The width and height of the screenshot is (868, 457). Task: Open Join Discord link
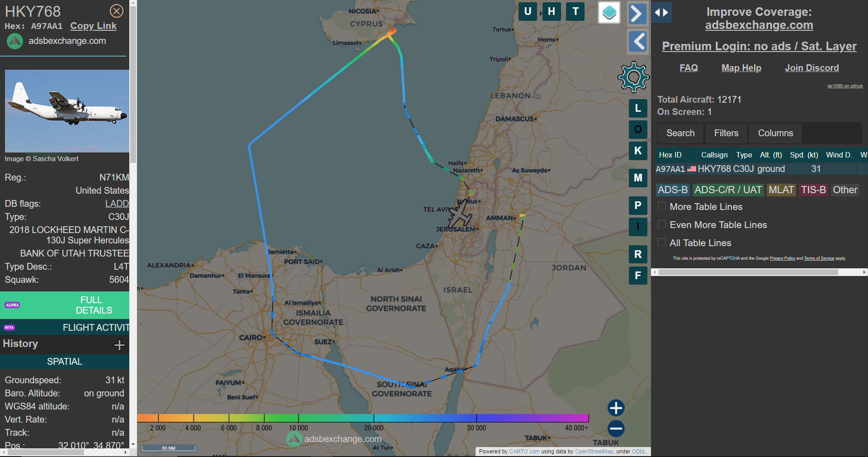pos(811,68)
